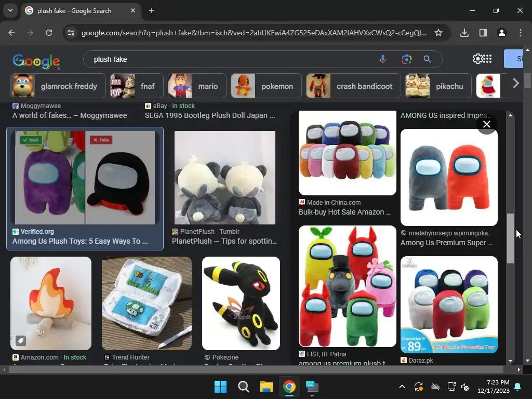Open Windows taskbar search
Screen dimensions: 532x399
pyautogui.click(x=243, y=387)
